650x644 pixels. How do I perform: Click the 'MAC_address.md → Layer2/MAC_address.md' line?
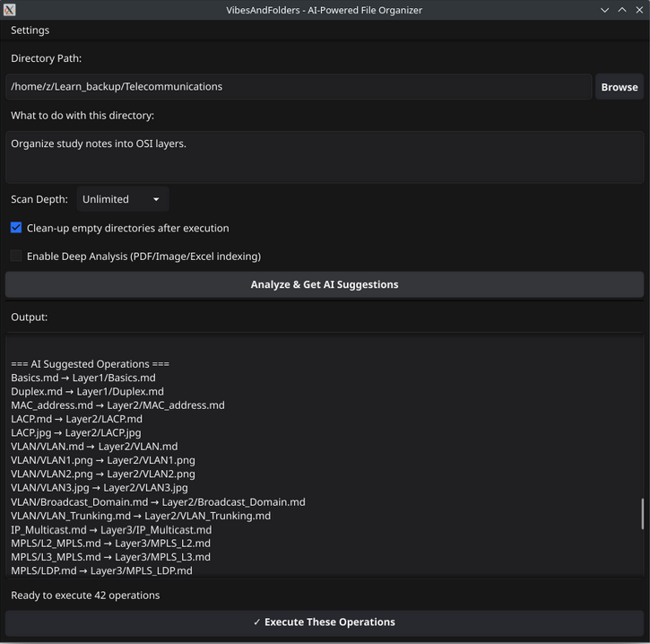tap(117, 405)
